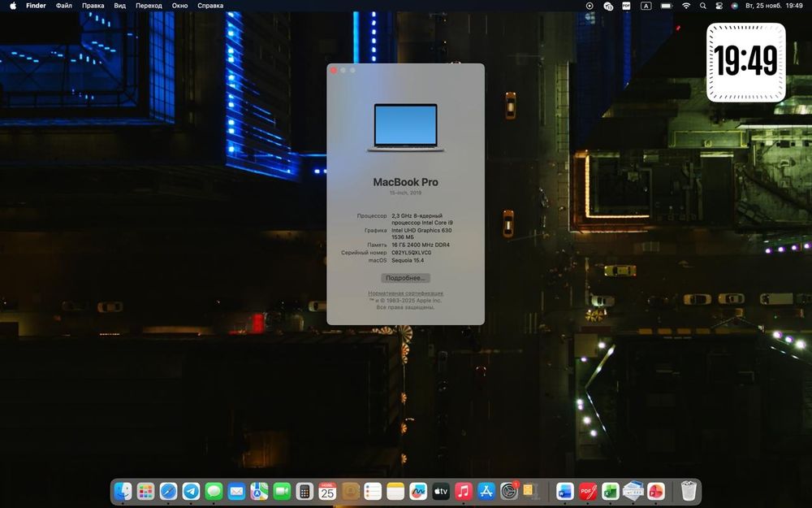Open Apple TV in the Dock
This screenshot has height=508, width=812.
(x=441, y=491)
